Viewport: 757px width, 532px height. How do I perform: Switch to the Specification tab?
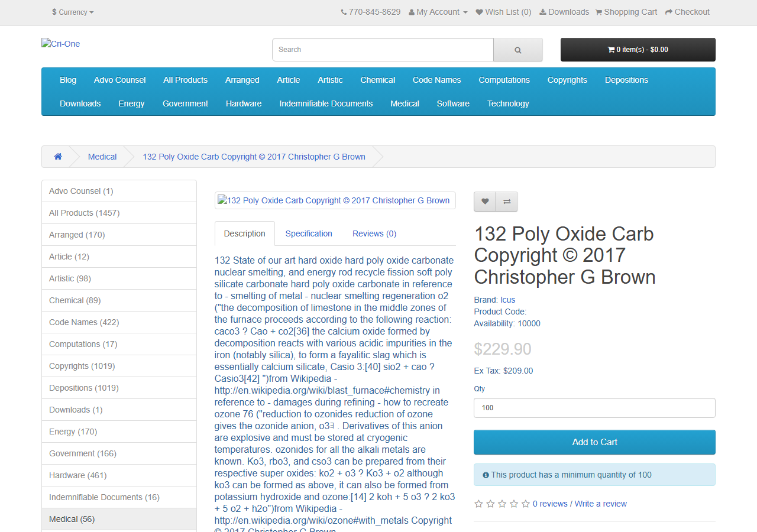point(309,233)
